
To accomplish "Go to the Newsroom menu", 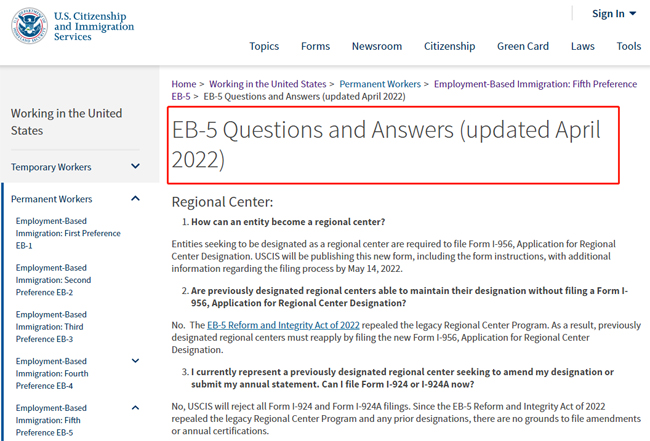I will 377,46.
